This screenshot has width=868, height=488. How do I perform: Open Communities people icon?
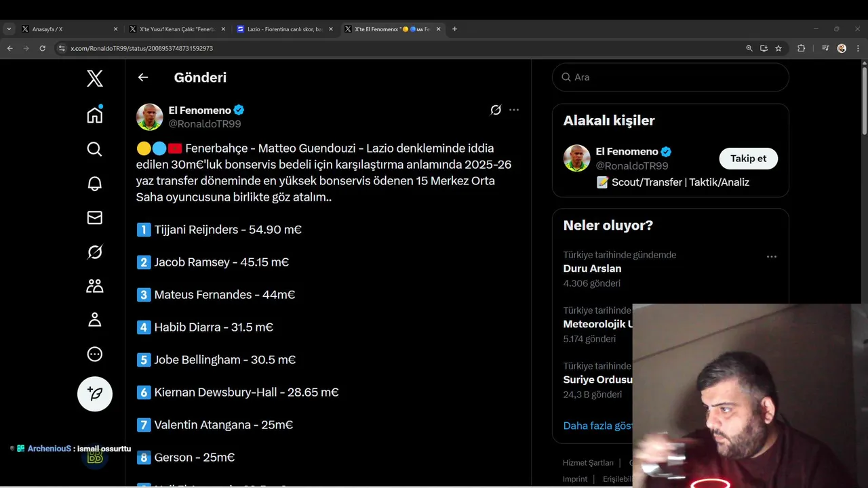pyautogui.click(x=95, y=286)
